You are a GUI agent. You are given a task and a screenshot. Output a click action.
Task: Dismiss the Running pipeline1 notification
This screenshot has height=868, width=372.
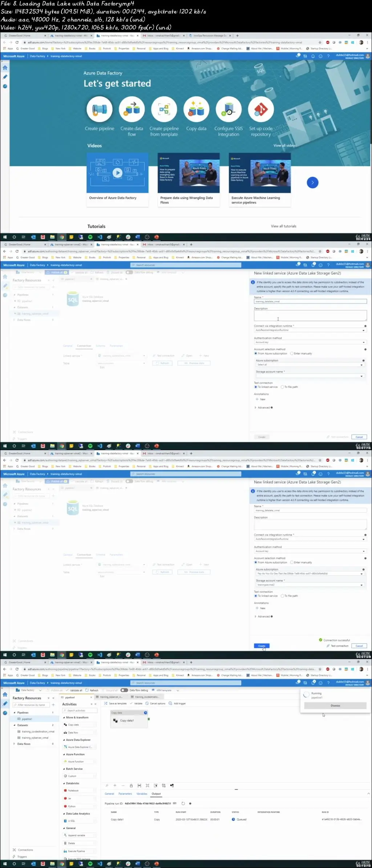tap(335, 705)
